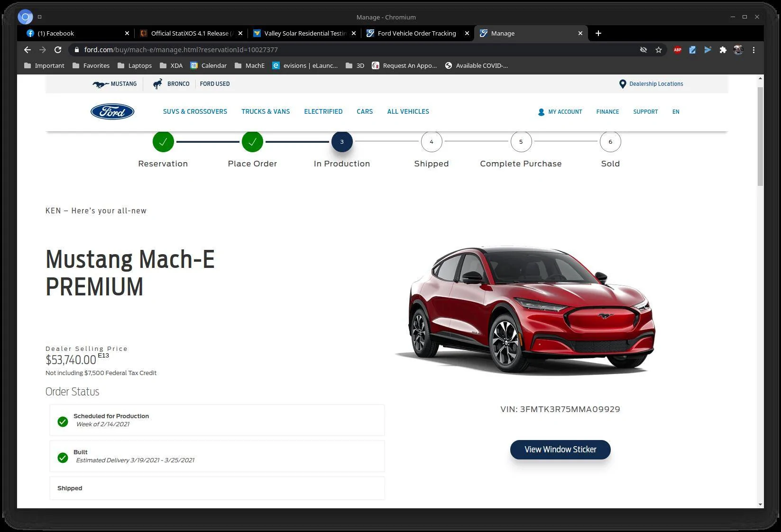
Task: Go back with the browser back arrow
Action: pyautogui.click(x=28, y=50)
